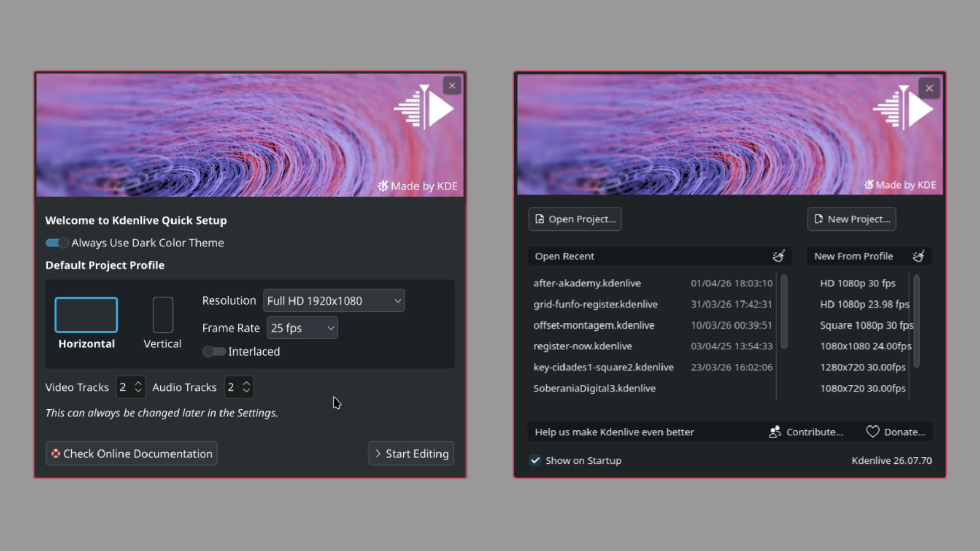Image resolution: width=980 pixels, height=551 pixels.
Task: Click the broom icon beside Open Recent
Action: [778, 256]
